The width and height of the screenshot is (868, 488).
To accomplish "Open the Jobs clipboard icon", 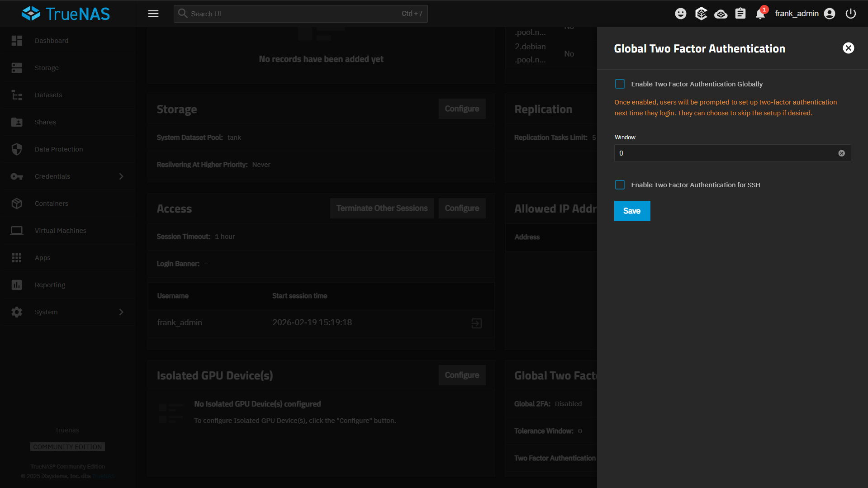I will [x=740, y=14].
